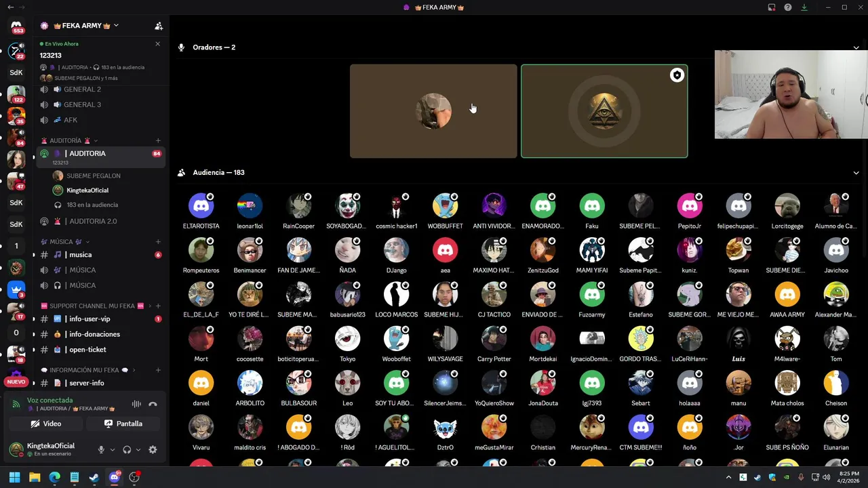Share screen with Pantalla button
868x488 pixels.
coord(123,424)
